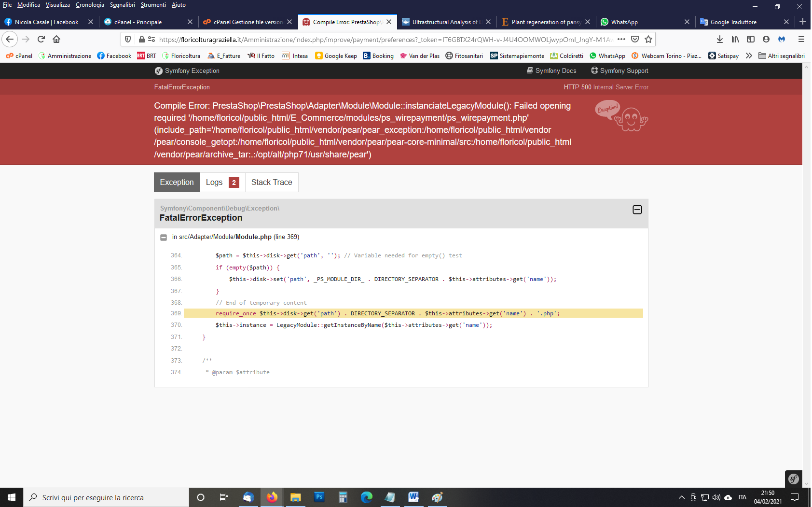Image resolution: width=812 pixels, height=507 pixels.
Task: Open the File menu
Action: tap(7, 5)
